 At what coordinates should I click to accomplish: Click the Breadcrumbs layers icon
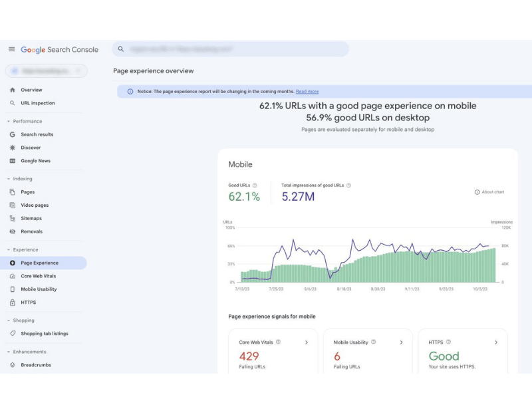[13, 365]
